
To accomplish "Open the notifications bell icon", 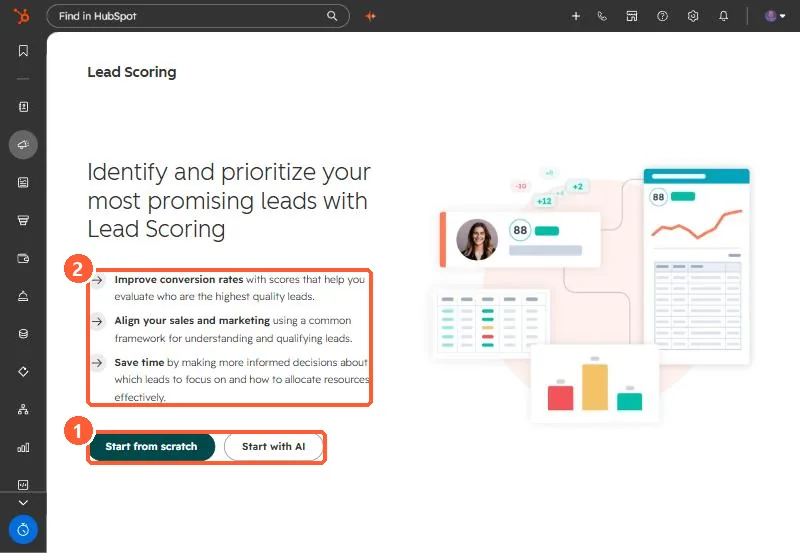I will (723, 16).
